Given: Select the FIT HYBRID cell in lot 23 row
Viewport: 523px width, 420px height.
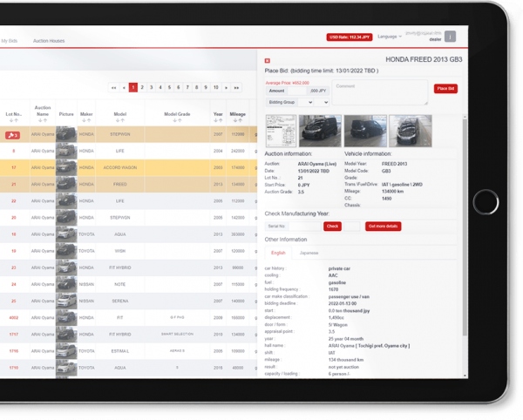Looking at the screenshot, I should (x=120, y=268).
